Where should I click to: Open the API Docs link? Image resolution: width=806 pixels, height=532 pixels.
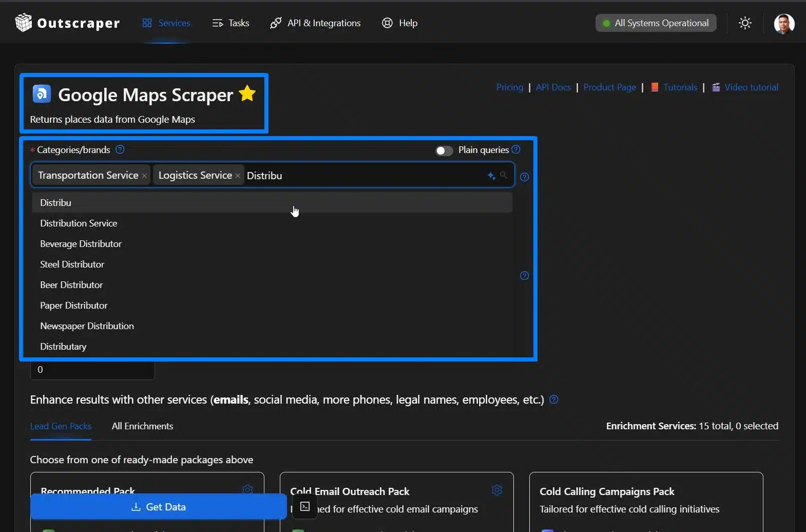tap(553, 87)
